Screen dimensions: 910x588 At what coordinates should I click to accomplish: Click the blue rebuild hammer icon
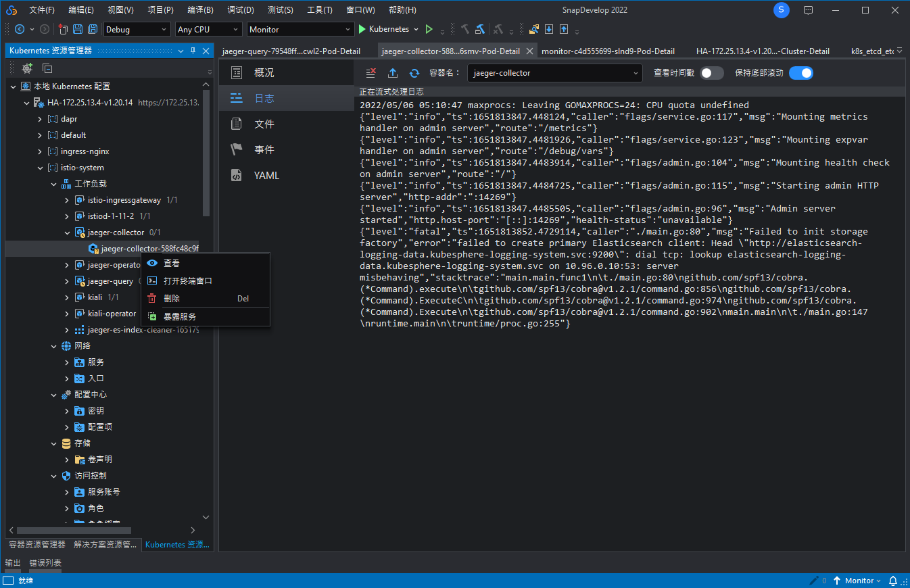pyautogui.click(x=480, y=29)
